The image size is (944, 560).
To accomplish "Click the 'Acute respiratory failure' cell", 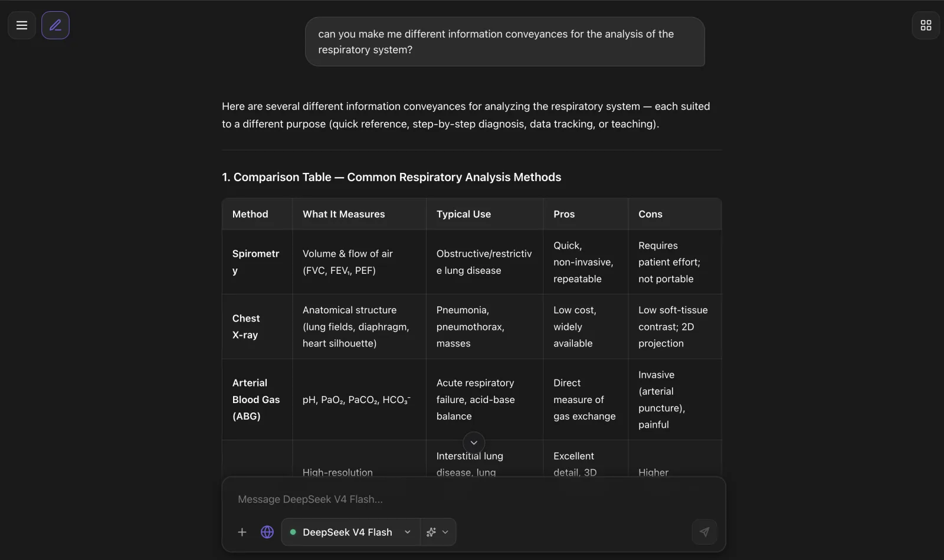I will [484, 399].
